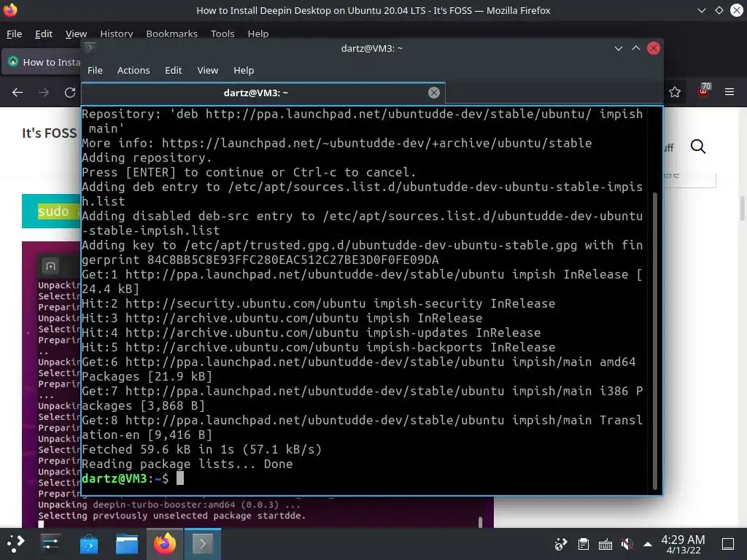Click 'Reading package lists... Done' line
The image size is (747, 560).
pyautogui.click(x=187, y=464)
